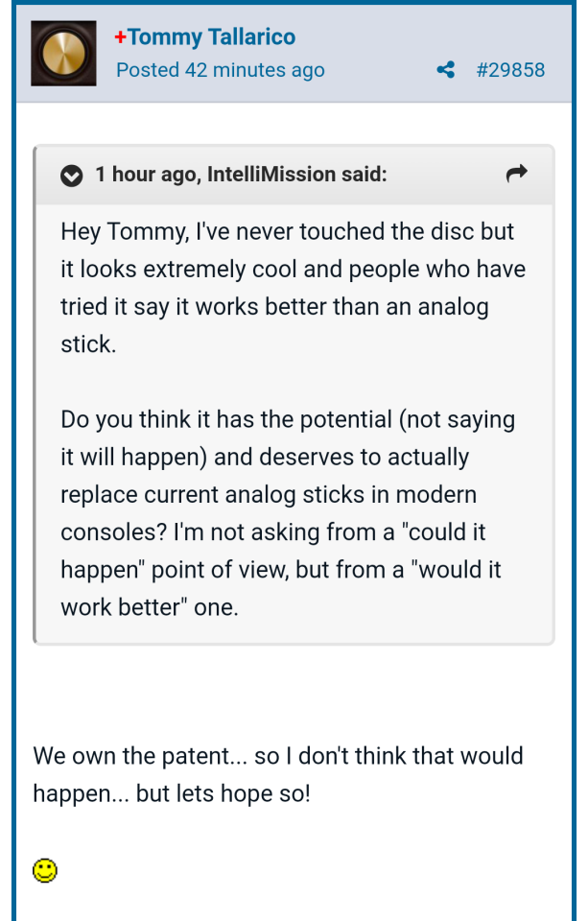Click the yellow smiley emoticon
This screenshot has height=921, width=588.
(x=45, y=870)
